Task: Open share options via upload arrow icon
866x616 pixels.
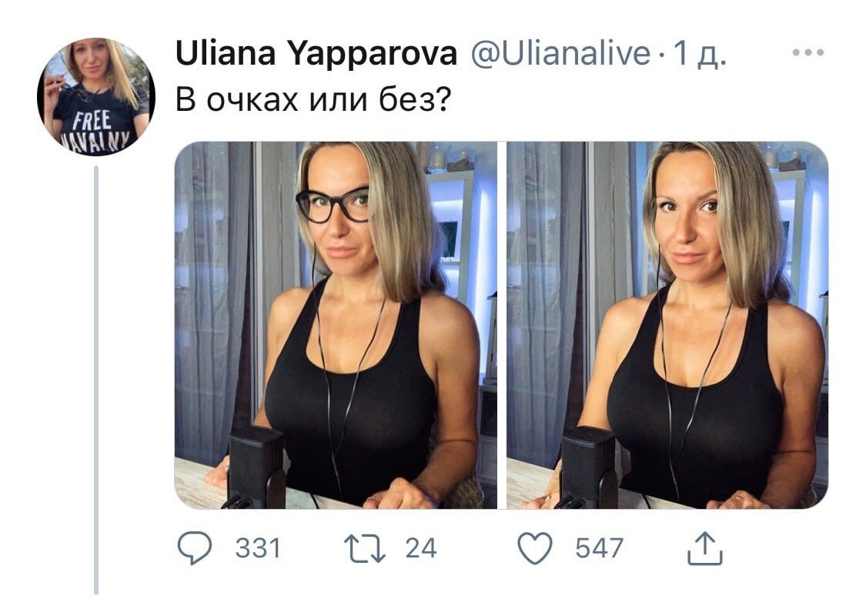Action: 704,548
